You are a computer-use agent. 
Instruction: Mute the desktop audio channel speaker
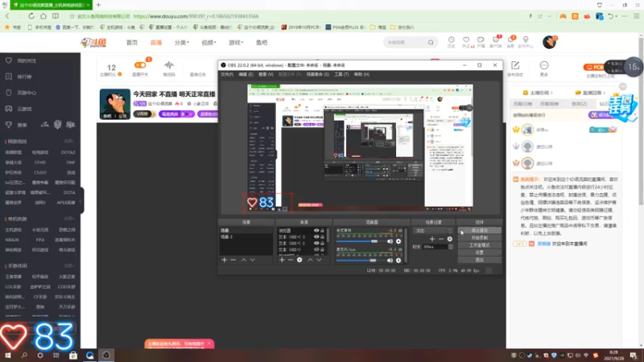pos(390,241)
